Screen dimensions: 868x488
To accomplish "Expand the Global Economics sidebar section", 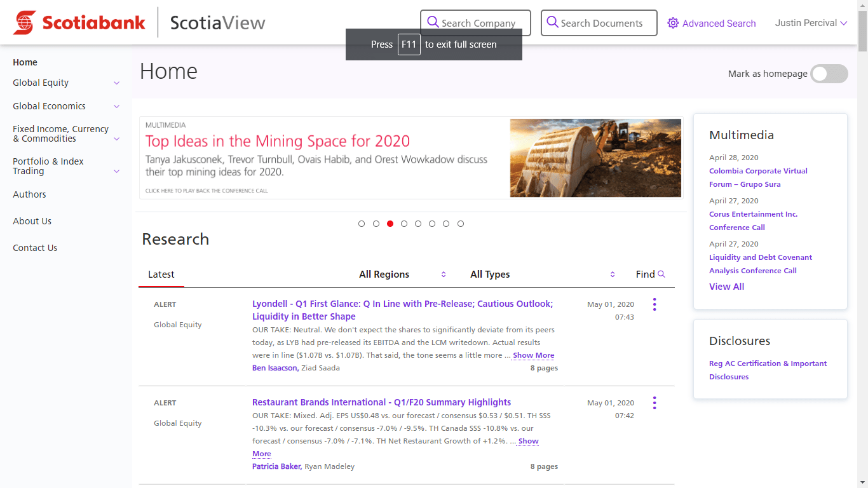I will pos(116,106).
